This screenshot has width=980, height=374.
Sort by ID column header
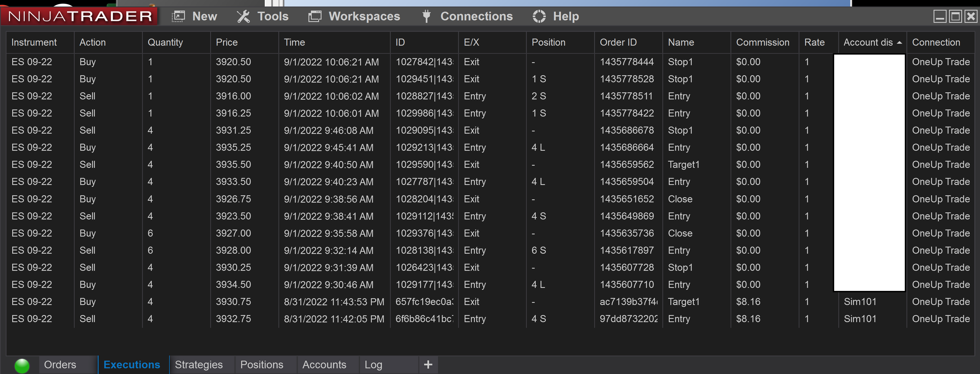(424, 42)
